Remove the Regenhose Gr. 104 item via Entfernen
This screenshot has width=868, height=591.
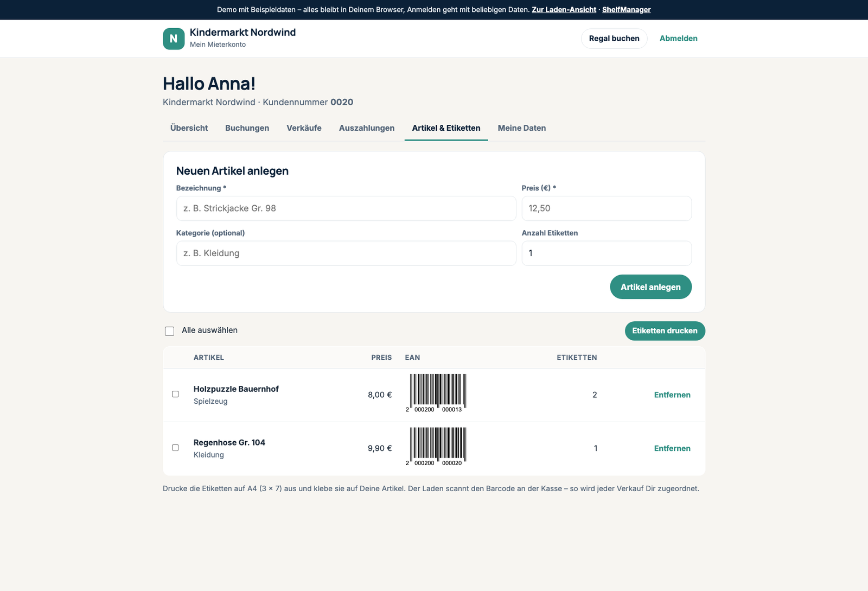tap(672, 448)
